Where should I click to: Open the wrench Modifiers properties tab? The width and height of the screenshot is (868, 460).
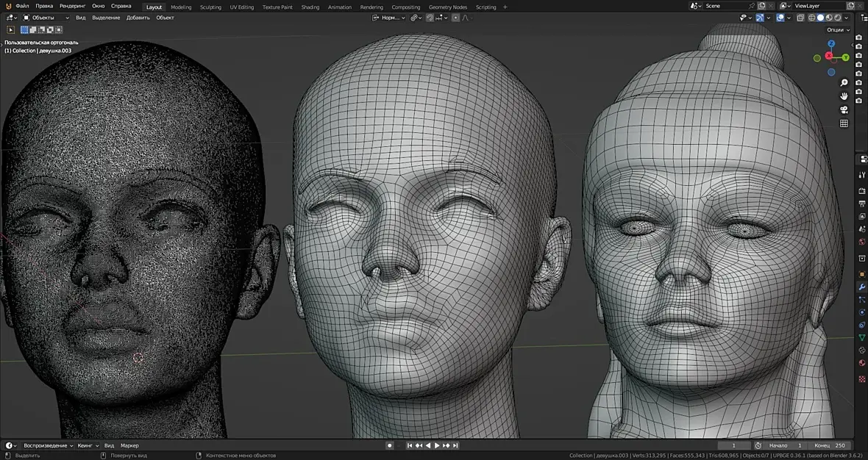[862, 287]
